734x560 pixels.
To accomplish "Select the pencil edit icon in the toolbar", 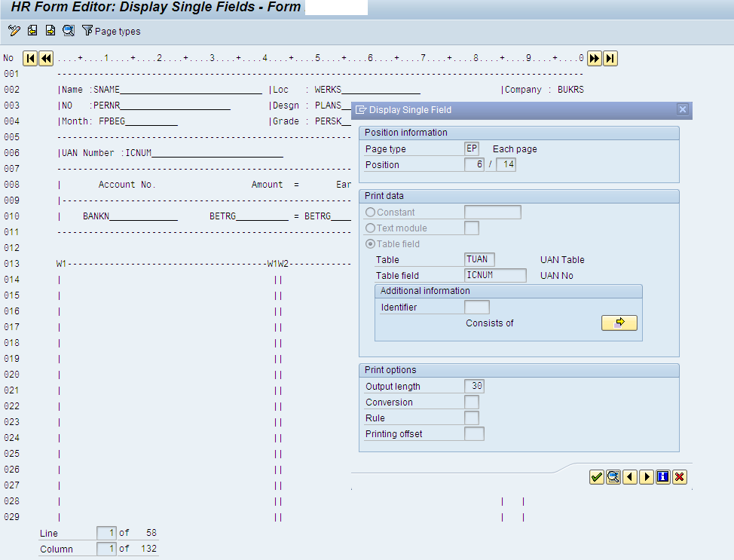I will (x=12, y=31).
